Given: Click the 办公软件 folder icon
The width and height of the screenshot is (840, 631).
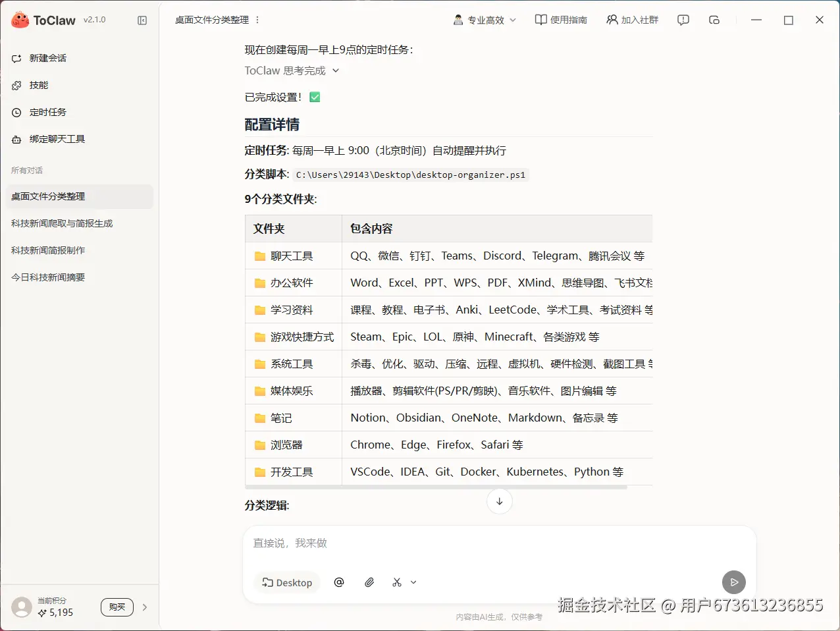Looking at the screenshot, I should click(x=260, y=283).
